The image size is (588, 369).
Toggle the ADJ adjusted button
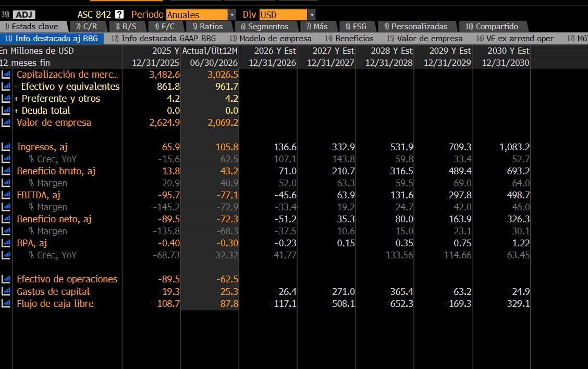tap(24, 15)
